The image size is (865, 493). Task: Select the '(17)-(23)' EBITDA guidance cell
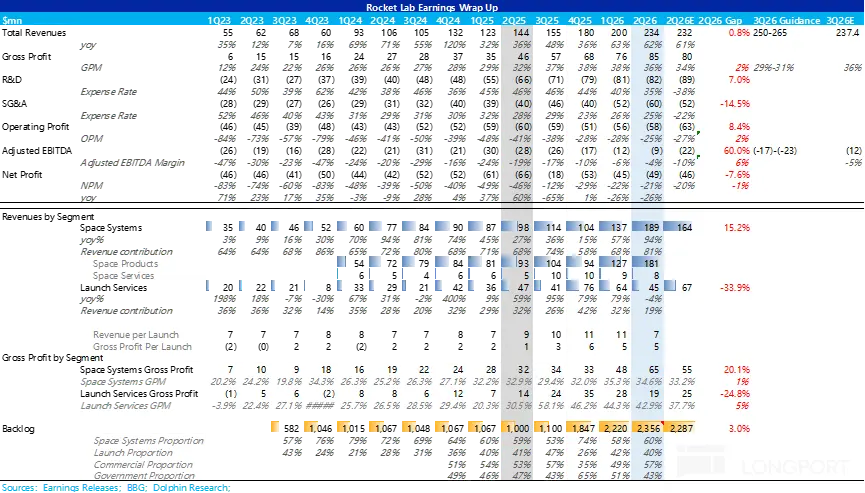coord(775,151)
